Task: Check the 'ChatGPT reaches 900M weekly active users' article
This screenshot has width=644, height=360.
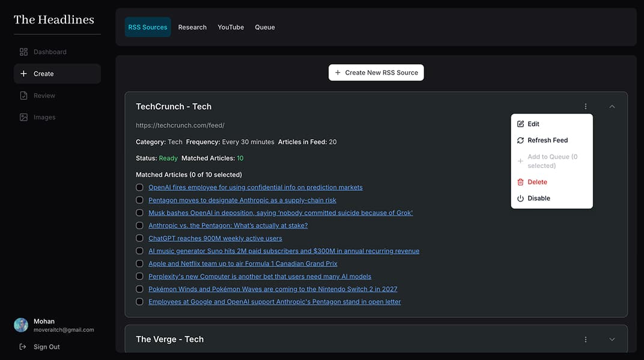Action: [x=139, y=238]
